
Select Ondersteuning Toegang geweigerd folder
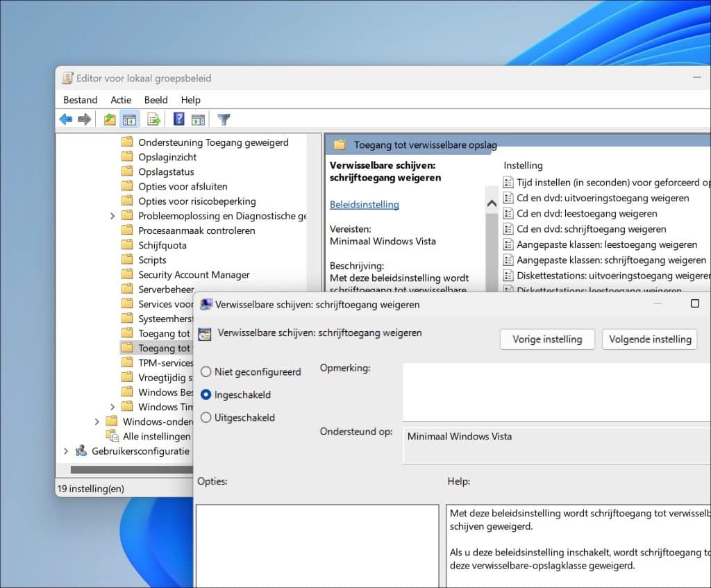pyautogui.click(x=213, y=142)
